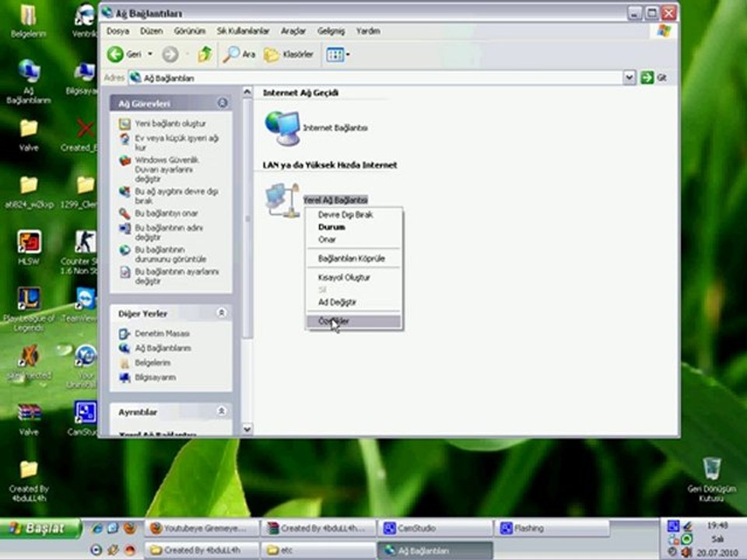Click the Git go button
The width and height of the screenshot is (747, 560).
(x=654, y=77)
